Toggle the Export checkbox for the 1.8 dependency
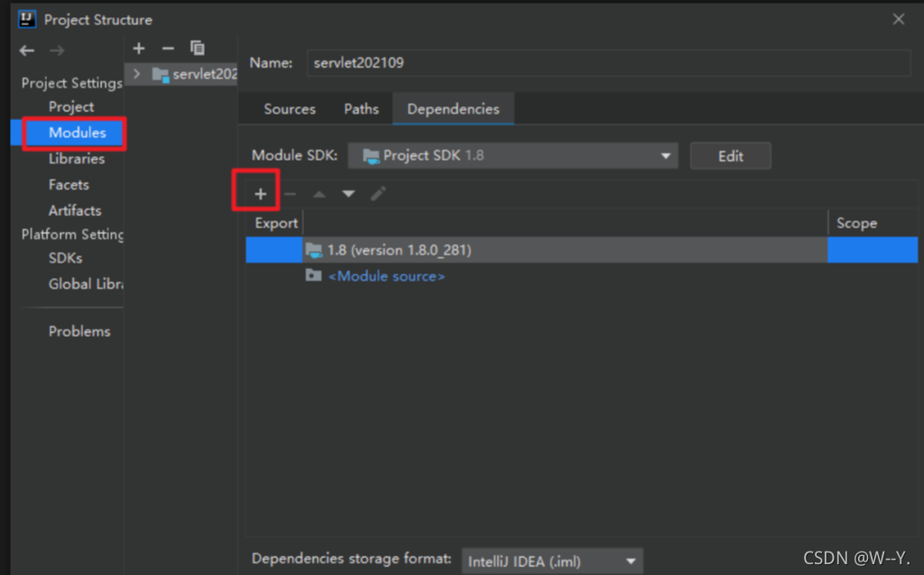The image size is (924, 575). click(273, 250)
